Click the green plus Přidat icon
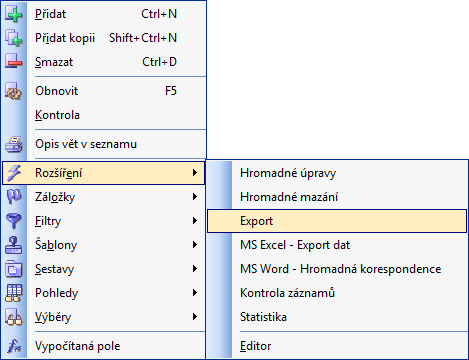The height and width of the screenshot is (360, 469). pos(14,14)
